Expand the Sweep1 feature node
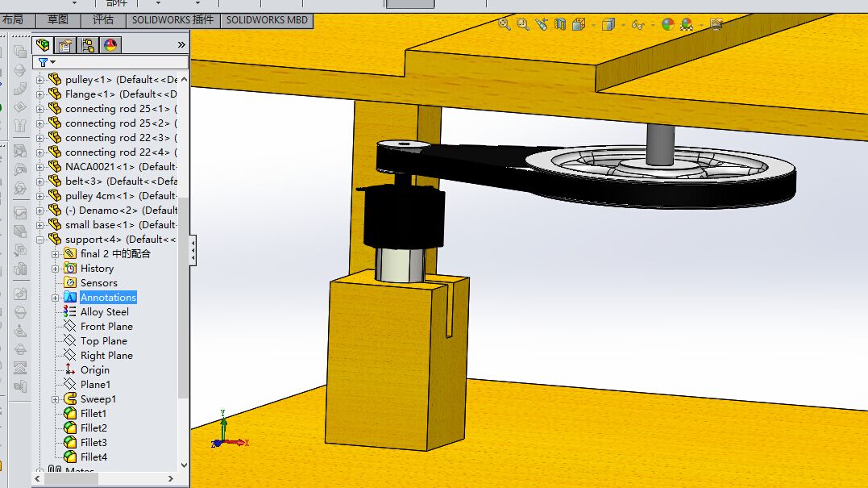The height and width of the screenshot is (488, 868). click(x=56, y=398)
